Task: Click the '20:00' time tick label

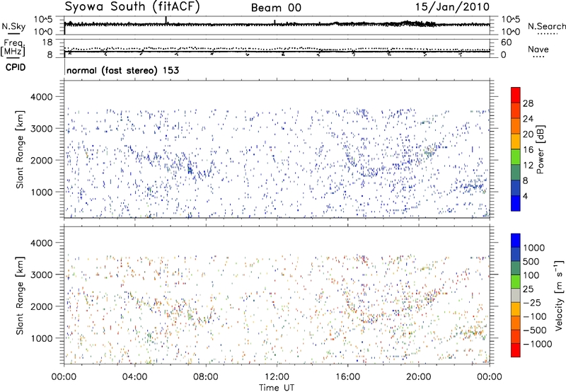Action: 419,377
